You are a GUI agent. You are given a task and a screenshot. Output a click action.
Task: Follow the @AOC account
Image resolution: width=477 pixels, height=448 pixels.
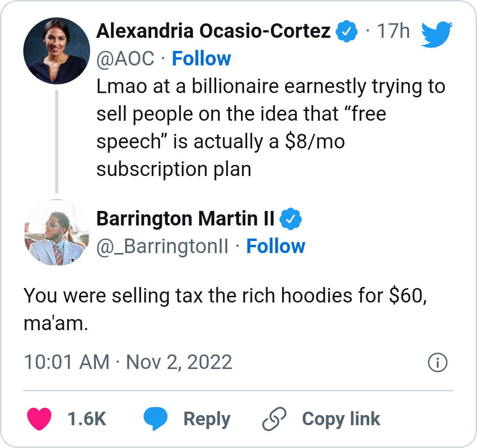coord(201,59)
